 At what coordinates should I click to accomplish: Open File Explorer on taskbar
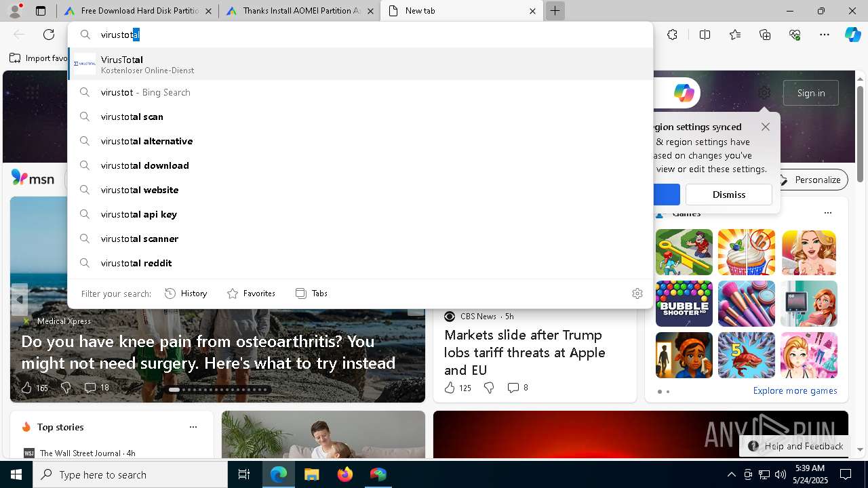311,474
